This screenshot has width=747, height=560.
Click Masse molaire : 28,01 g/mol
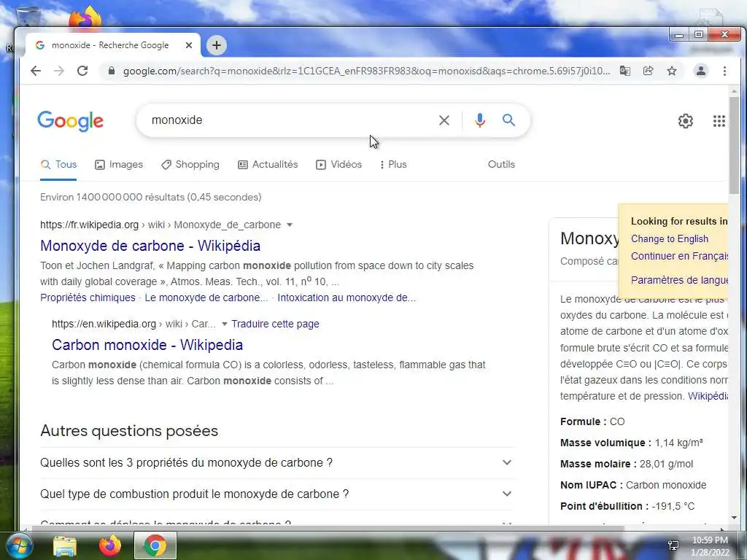click(627, 464)
